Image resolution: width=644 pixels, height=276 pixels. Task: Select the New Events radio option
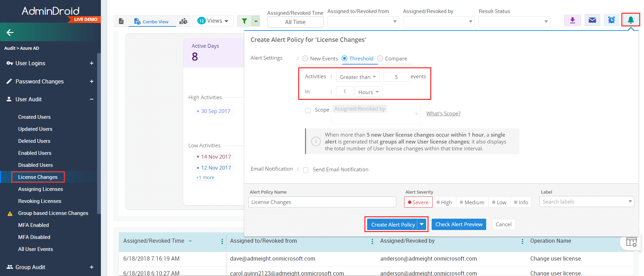click(305, 59)
